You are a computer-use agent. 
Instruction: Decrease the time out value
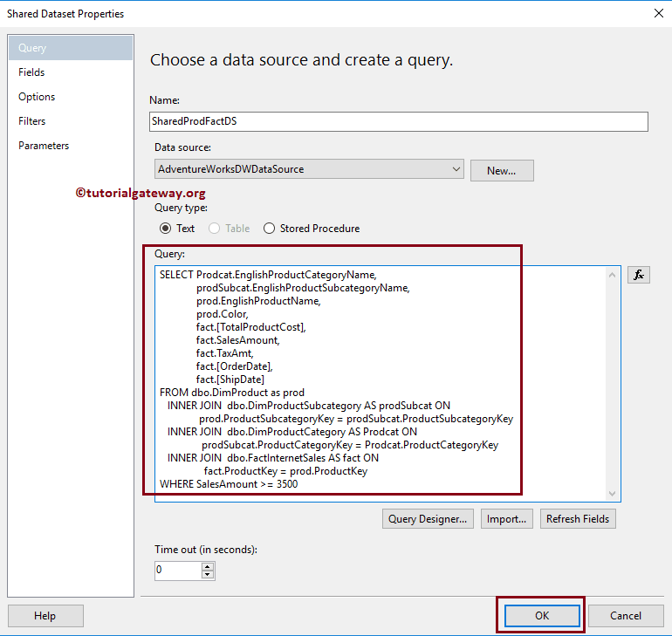208,575
